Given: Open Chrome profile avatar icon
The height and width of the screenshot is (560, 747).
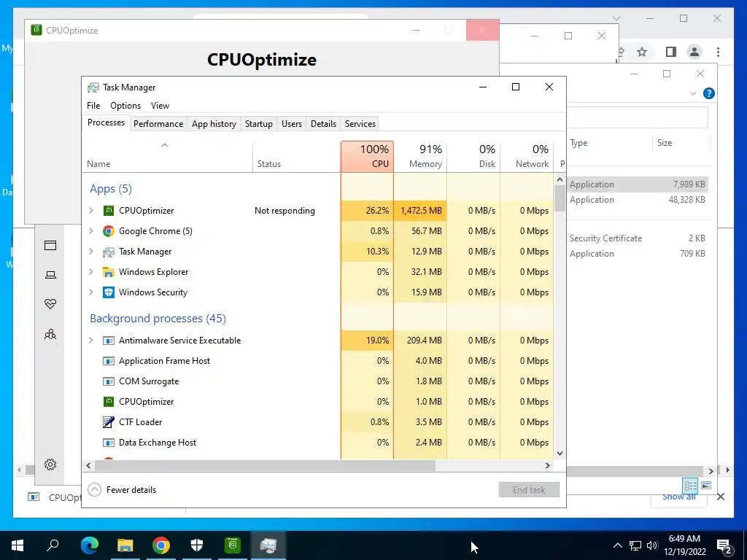Looking at the screenshot, I should pos(694,52).
